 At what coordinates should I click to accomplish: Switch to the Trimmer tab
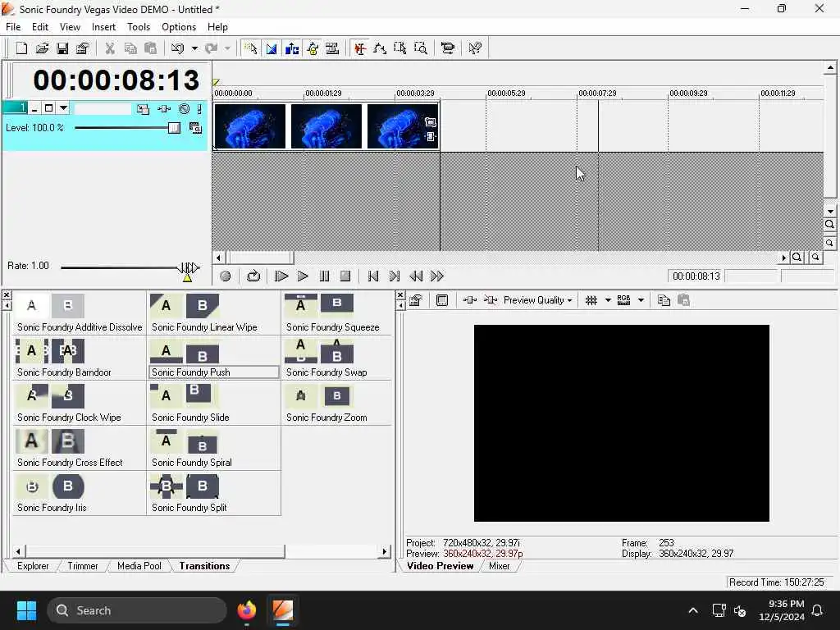click(83, 566)
